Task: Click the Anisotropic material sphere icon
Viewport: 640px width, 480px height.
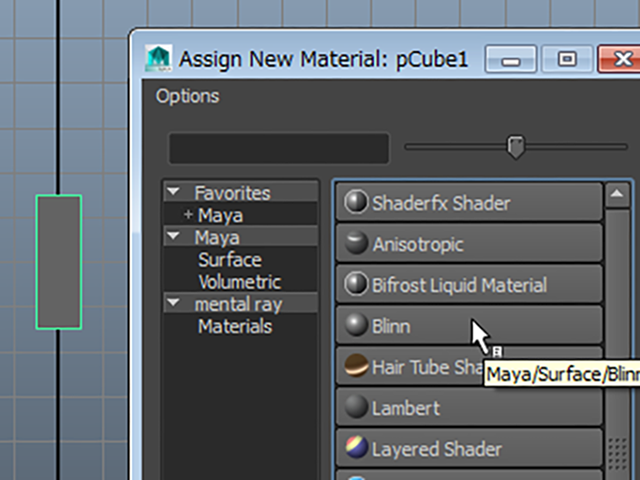Action: point(356,243)
